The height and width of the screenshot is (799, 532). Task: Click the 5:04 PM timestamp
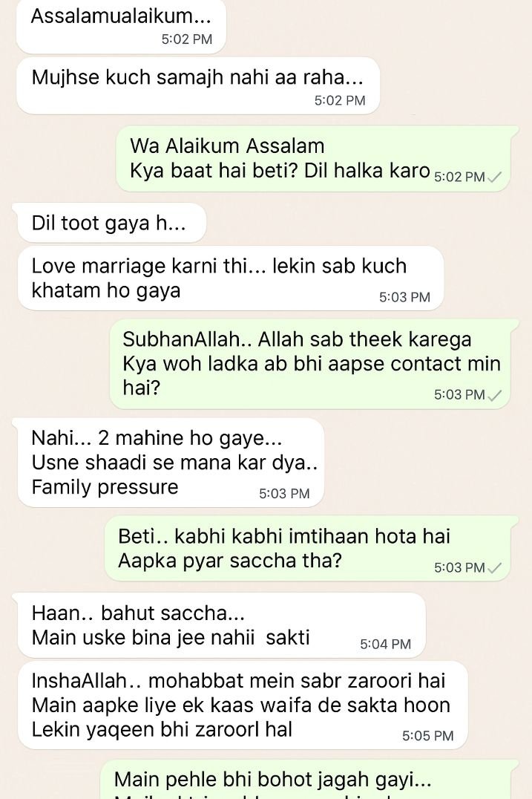(385, 644)
